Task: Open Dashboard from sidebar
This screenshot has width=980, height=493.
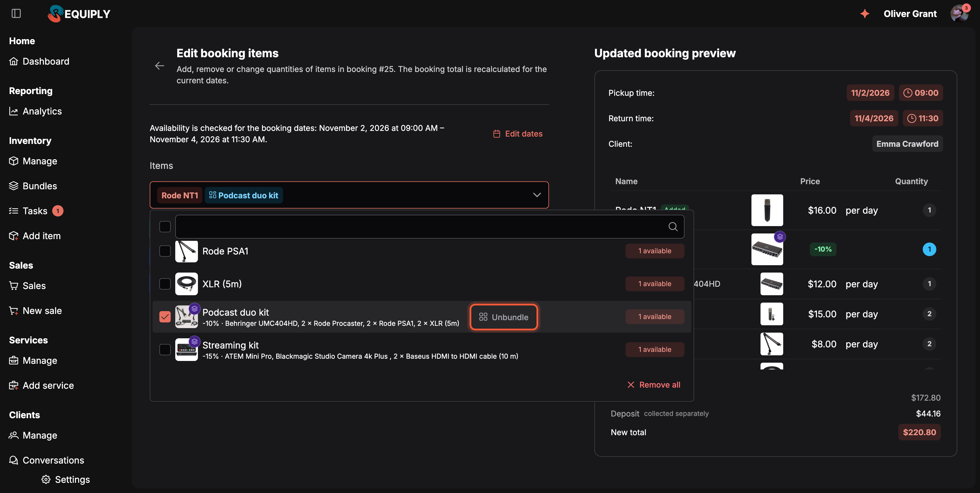Action: [x=39, y=61]
